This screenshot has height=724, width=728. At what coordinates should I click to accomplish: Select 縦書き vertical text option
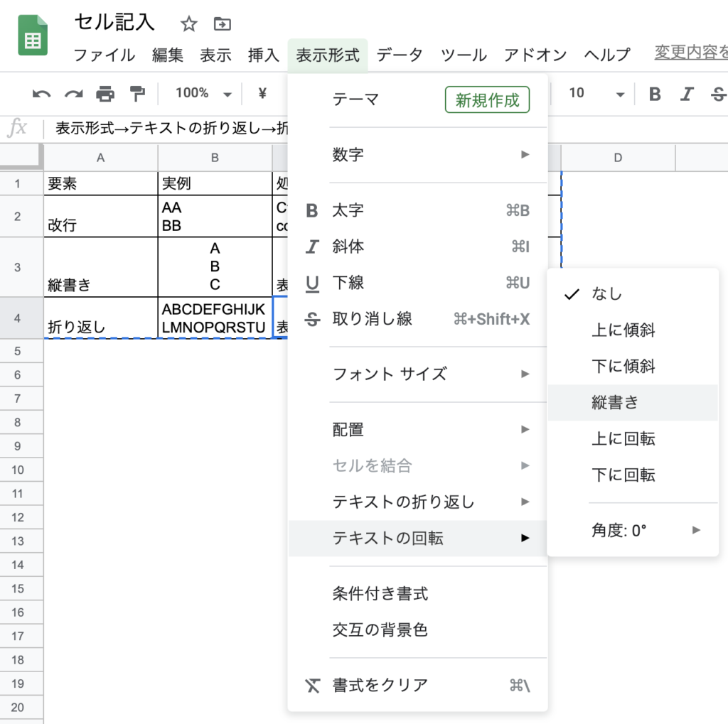click(x=633, y=402)
